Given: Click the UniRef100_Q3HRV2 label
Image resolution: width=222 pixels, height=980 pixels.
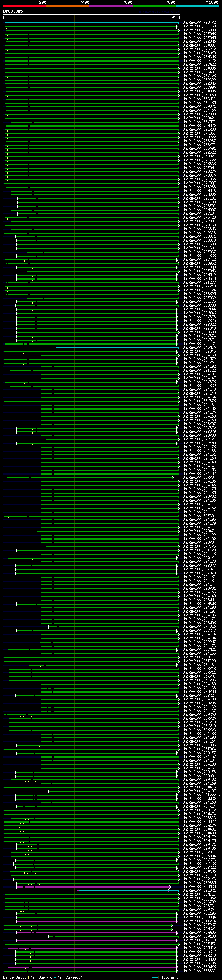Looking at the screenshot, I should coord(199,137).
